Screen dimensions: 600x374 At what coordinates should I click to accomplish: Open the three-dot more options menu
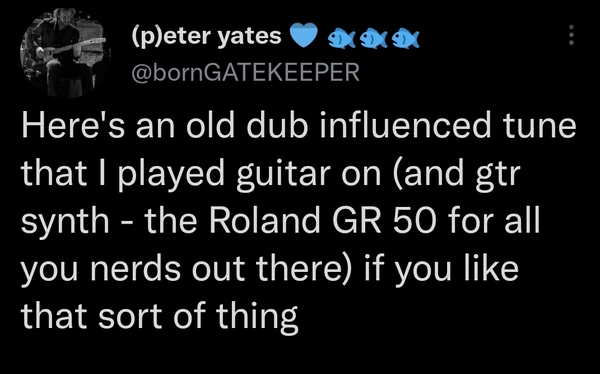tap(571, 35)
